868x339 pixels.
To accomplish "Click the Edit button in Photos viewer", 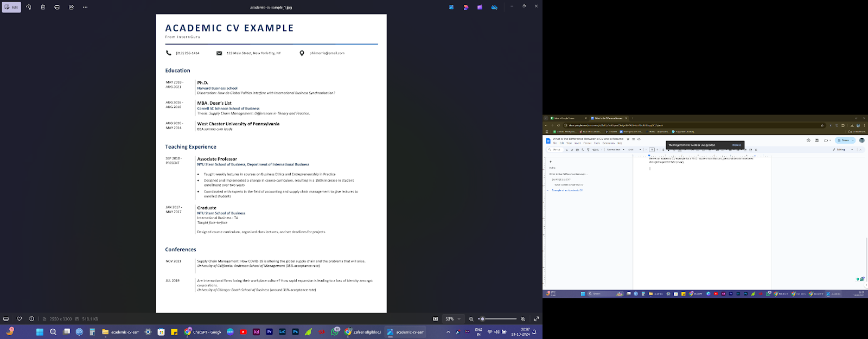I will 11,7.
